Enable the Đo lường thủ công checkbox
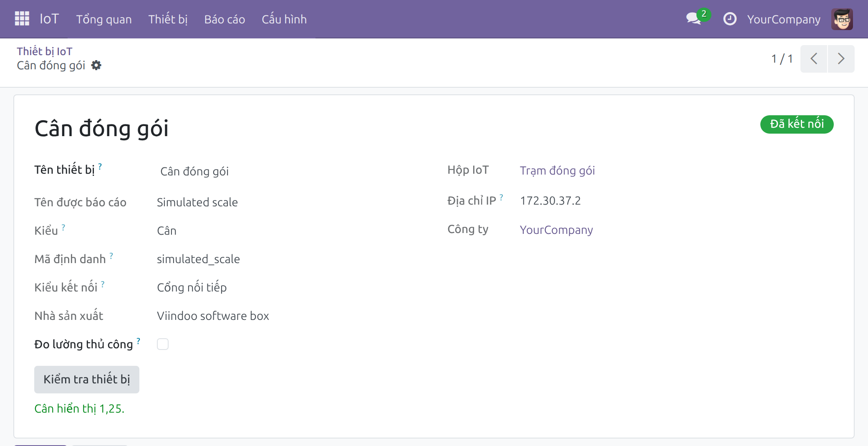This screenshot has height=446, width=868. [163, 344]
